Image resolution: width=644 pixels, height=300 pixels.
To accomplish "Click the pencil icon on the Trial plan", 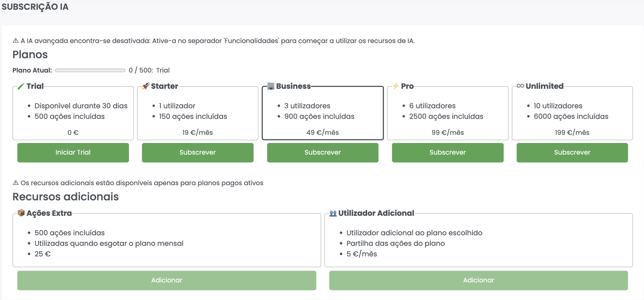I will pos(21,86).
